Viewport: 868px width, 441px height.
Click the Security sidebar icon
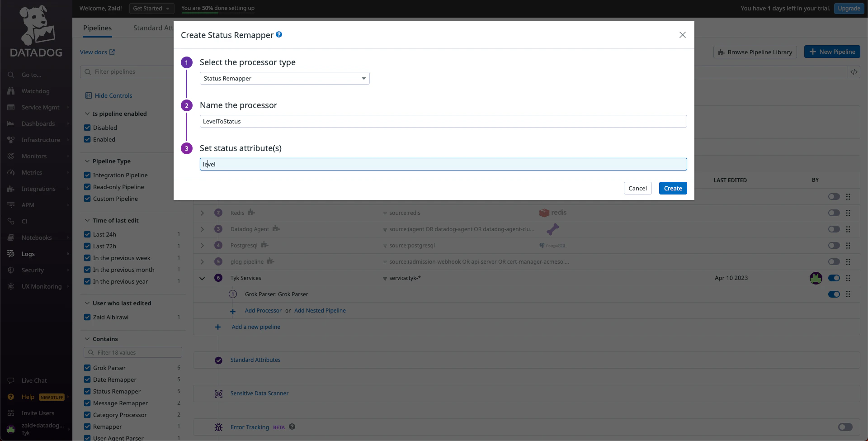pyautogui.click(x=11, y=270)
